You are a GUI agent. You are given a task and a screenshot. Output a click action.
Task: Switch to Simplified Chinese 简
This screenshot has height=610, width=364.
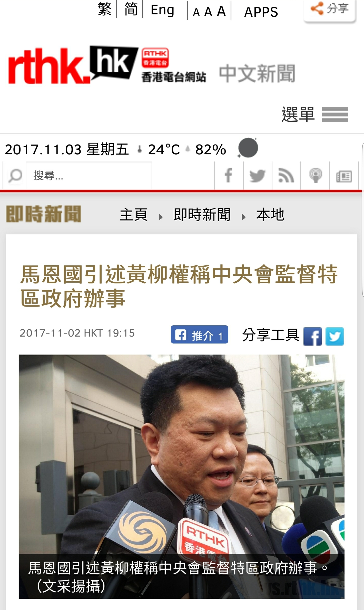pyautogui.click(x=131, y=9)
